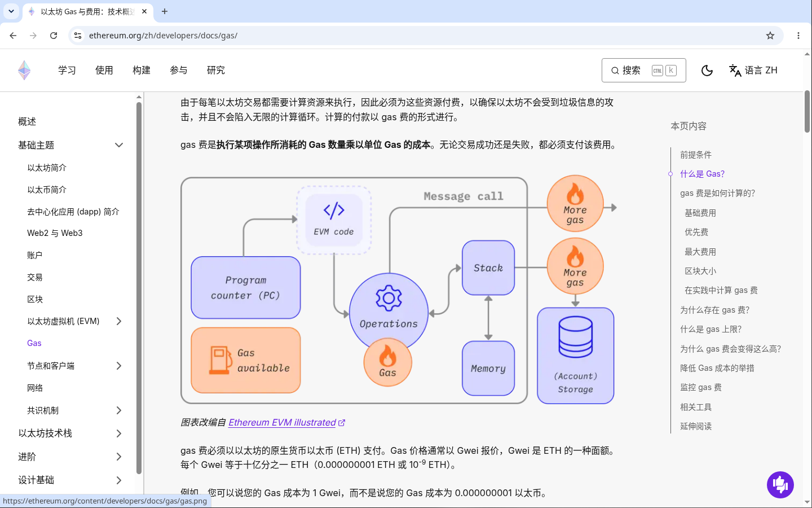The height and width of the screenshot is (508, 812).
Task: Collapse the 基础主题 section chevron
Action: (x=119, y=145)
